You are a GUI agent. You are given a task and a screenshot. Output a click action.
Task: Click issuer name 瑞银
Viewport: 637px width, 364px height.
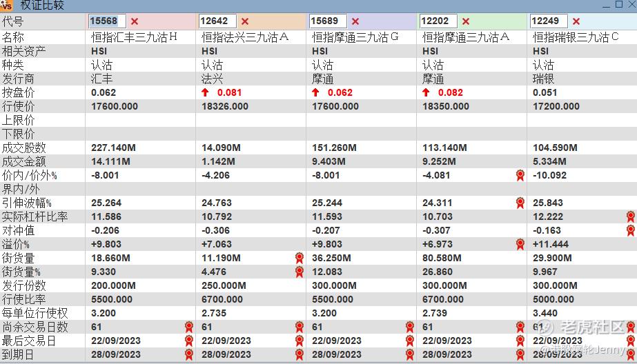[544, 79]
